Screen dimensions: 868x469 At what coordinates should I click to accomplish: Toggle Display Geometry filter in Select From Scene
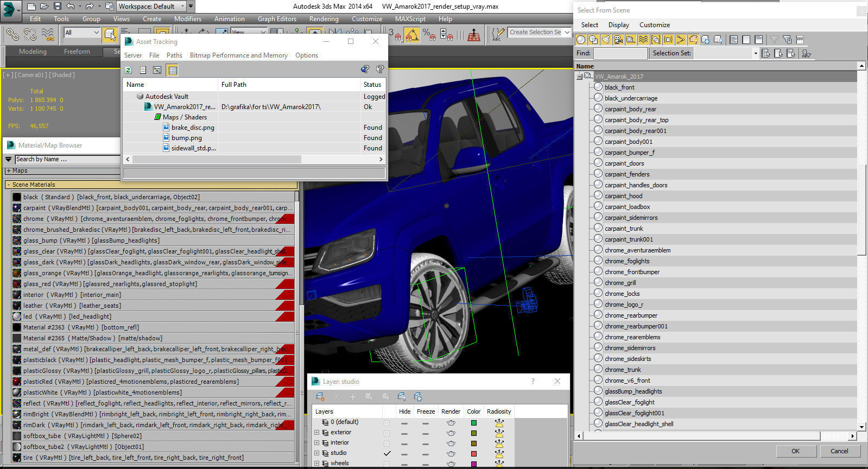click(x=581, y=40)
